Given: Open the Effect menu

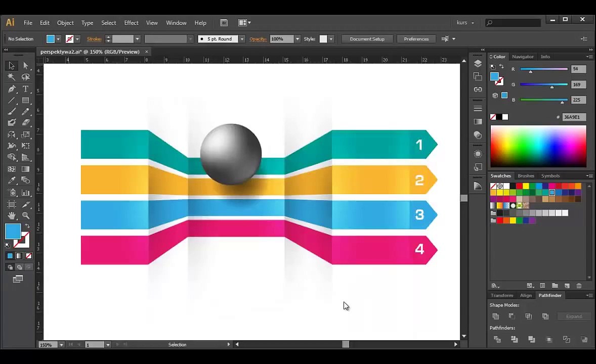Looking at the screenshot, I should coord(131,23).
